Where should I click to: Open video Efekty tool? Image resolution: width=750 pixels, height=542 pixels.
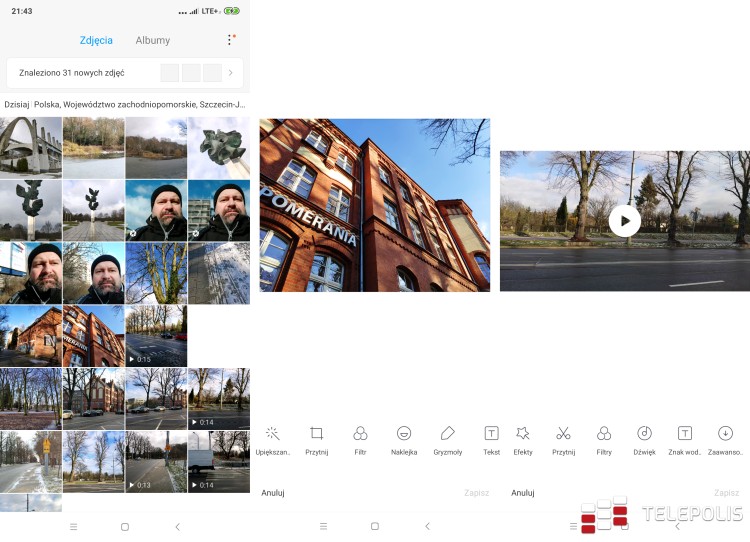[x=522, y=439]
